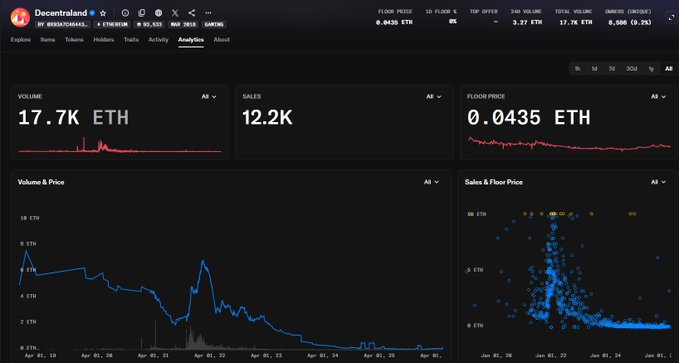
Task: Click the TOP OFFER stat label
Action: (x=484, y=12)
